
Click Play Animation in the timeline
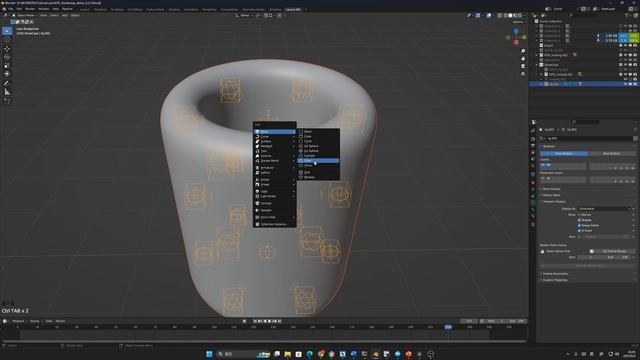[269, 321]
